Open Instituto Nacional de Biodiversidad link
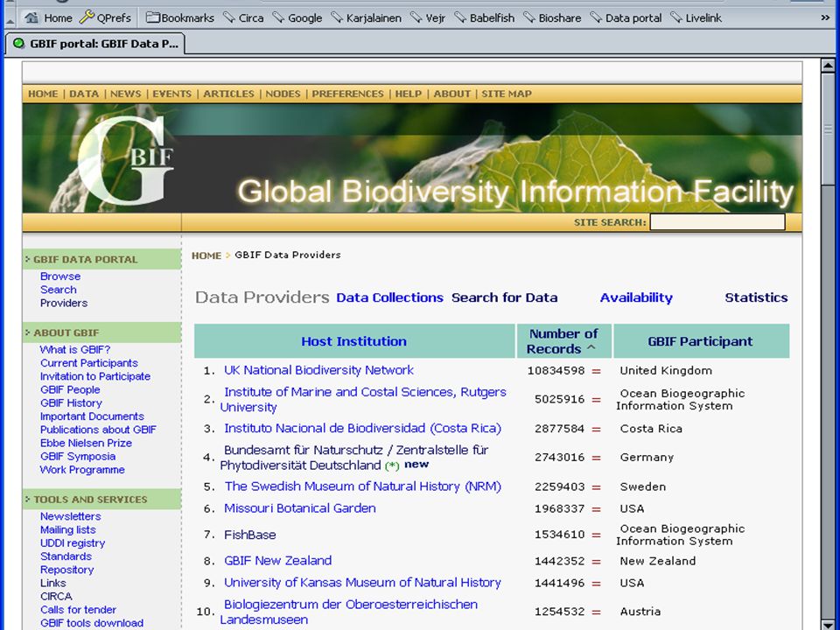Screen dimensions: 840x630 (x=362, y=429)
